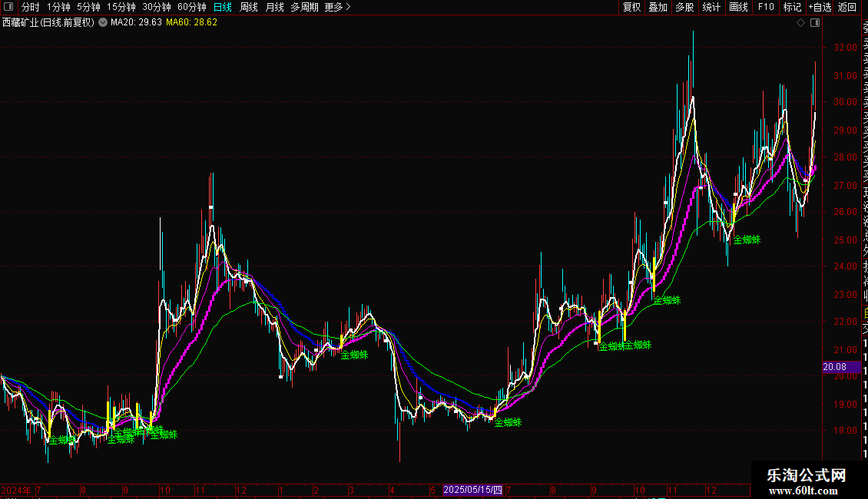Click the 18.00 price axis label

(x=845, y=431)
